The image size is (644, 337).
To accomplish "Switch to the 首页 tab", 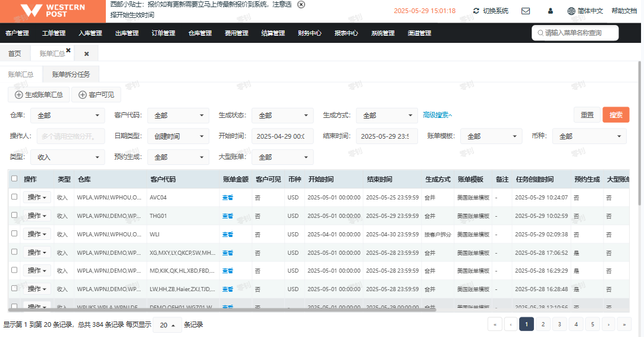I will (15, 54).
